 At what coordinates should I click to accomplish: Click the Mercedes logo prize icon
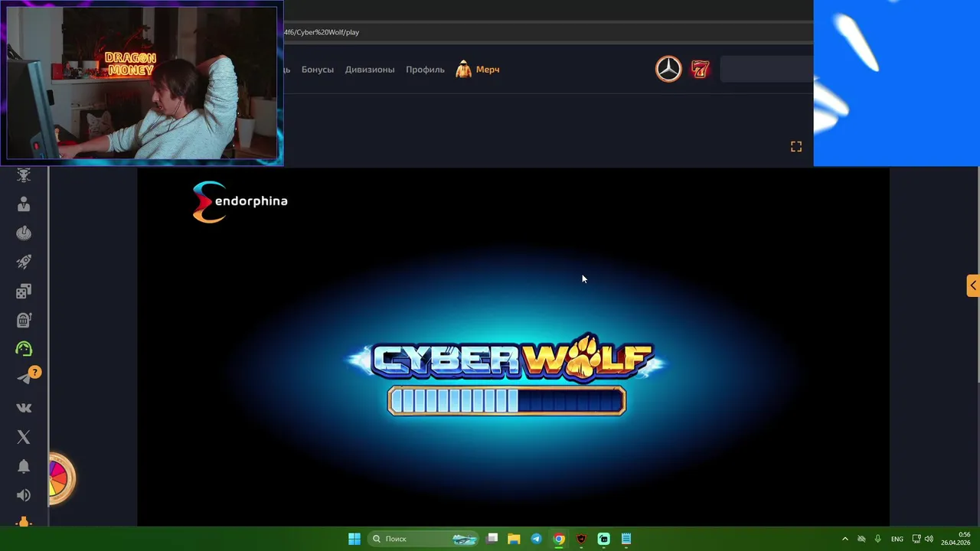(x=668, y=69)
